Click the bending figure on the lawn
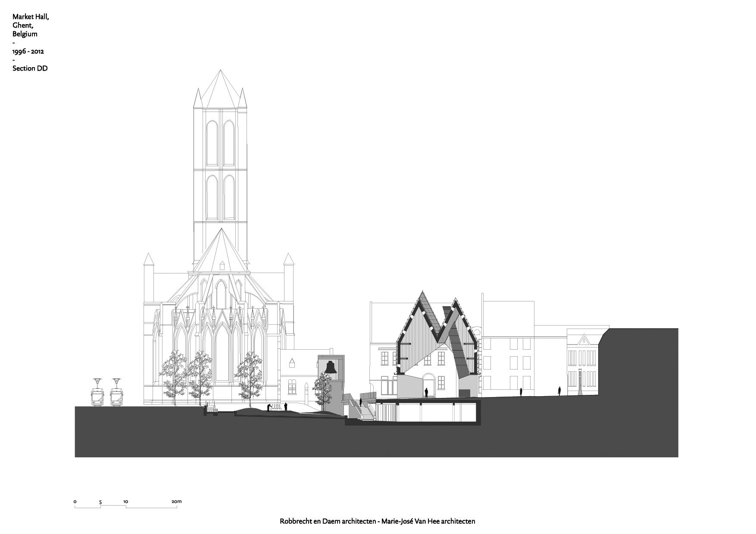The height and width of the screenshot is (534, 756). click(269, 407)
